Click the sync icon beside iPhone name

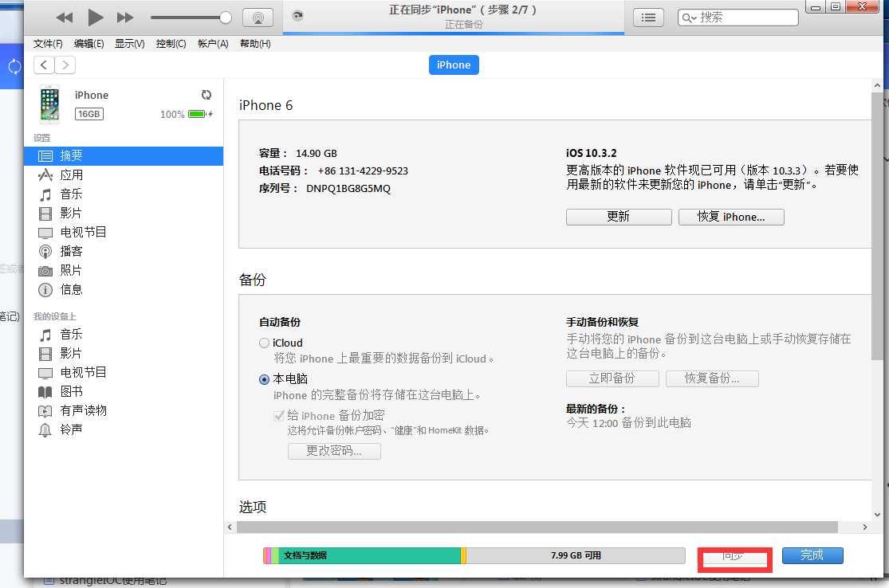tap(207, 95)
